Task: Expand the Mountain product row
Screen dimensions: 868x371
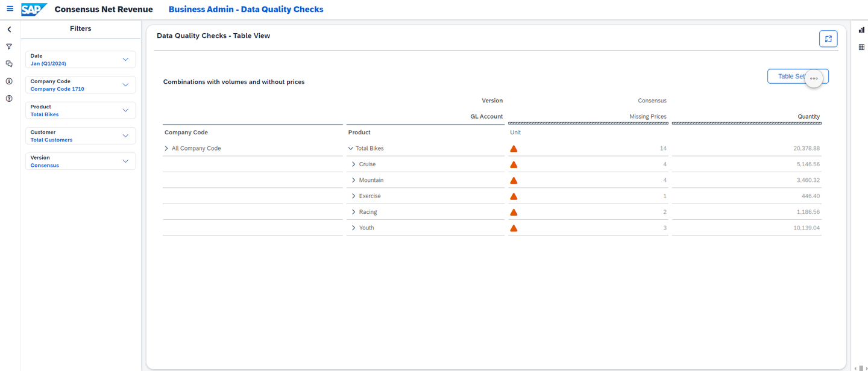Action: [354, 180]
